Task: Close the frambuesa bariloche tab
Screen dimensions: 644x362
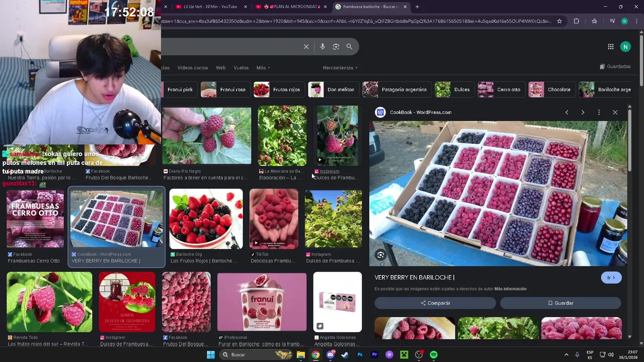Action: [405, 7]
